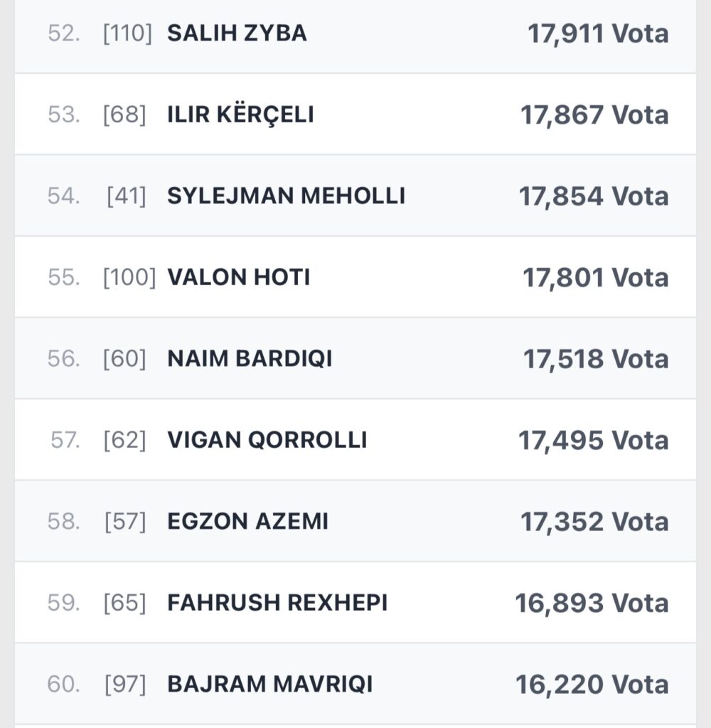
Task: Open Sylejman Meholli candidate entry
Action: (286, 196)
